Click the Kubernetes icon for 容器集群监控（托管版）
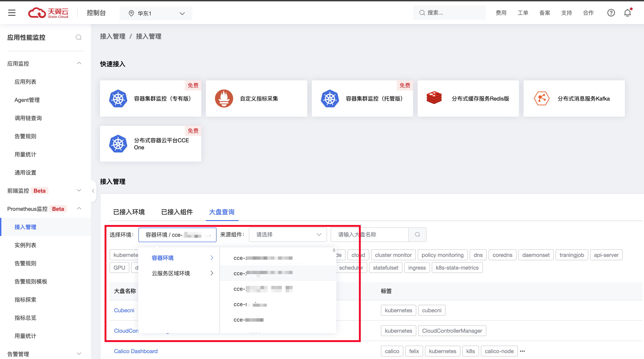 tap(330, 99)
